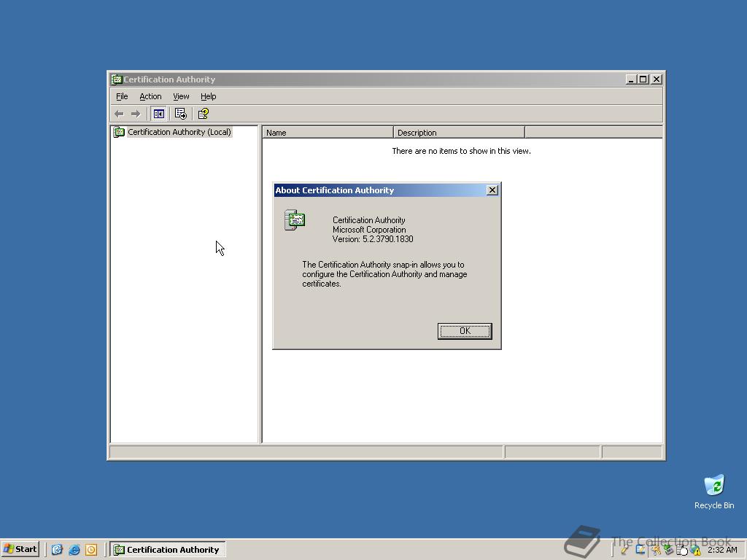Screen dimensions: 747x560
Task: Click the Export List toolbar icon
Action: point(181,114)
